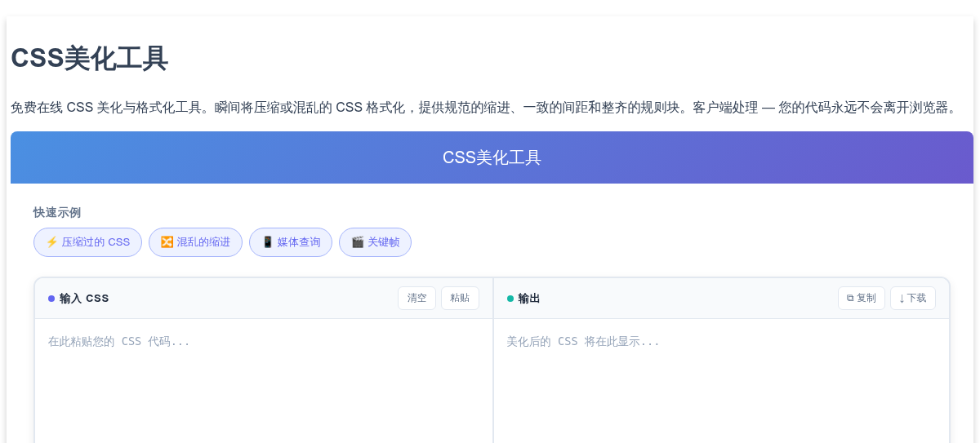Screen dimensions: 980x443
Task: Click the lightning bolt icon on 压缩过的 CSS
Action: pos(51,242)
